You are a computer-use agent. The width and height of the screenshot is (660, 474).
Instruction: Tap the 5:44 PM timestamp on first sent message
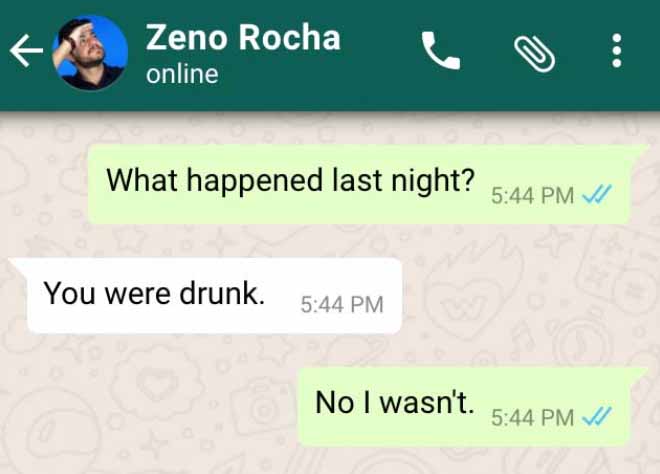click(x=532, y=196)
